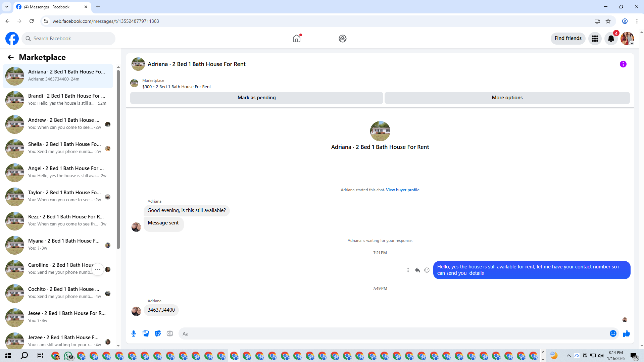
Task: Open Windows taskbar search
Action: pos(24,356)
